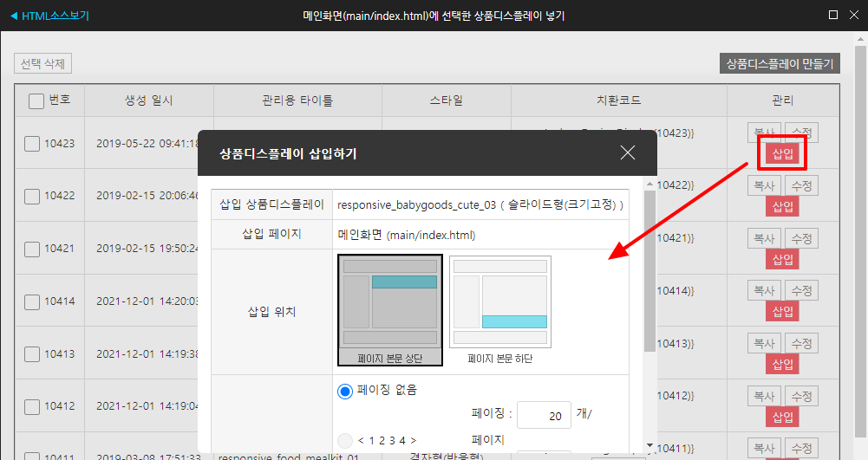Click 삽입 for row 10412
Image resolution: width=868 pixels, height=460 pixels.
(782, 417)
